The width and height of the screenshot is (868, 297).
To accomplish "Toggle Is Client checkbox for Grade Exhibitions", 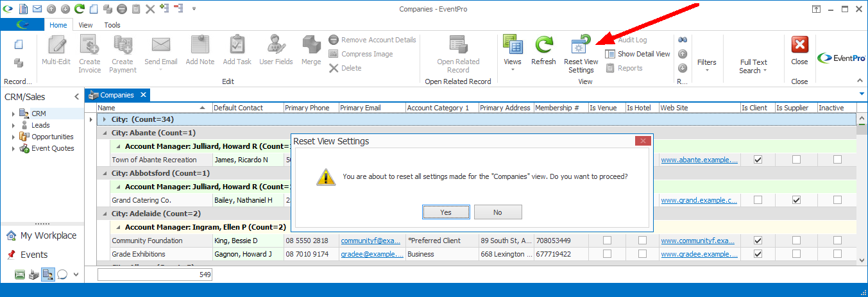I will (758, 254).
